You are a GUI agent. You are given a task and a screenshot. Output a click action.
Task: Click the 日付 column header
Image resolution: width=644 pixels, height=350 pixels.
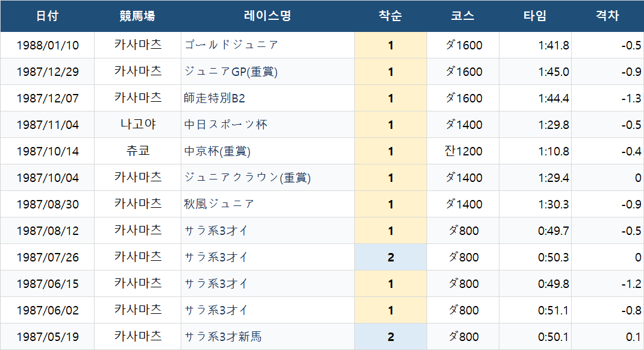[47, 16]
